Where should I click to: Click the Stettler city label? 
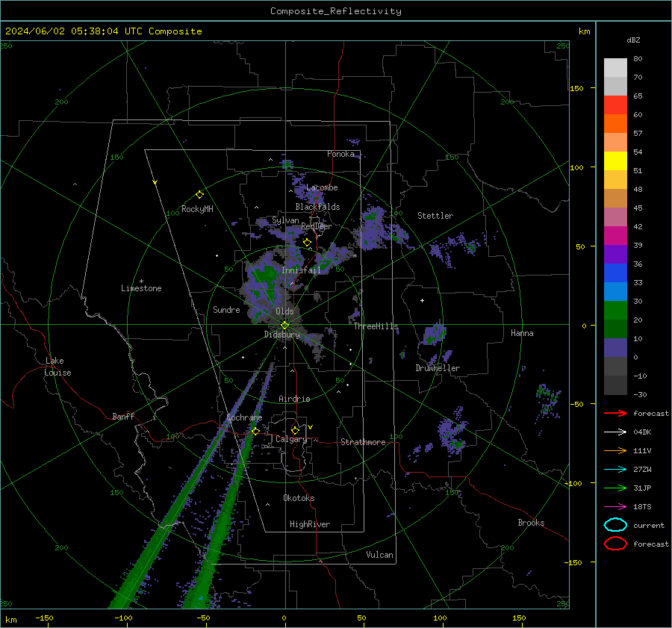[435, 216]
